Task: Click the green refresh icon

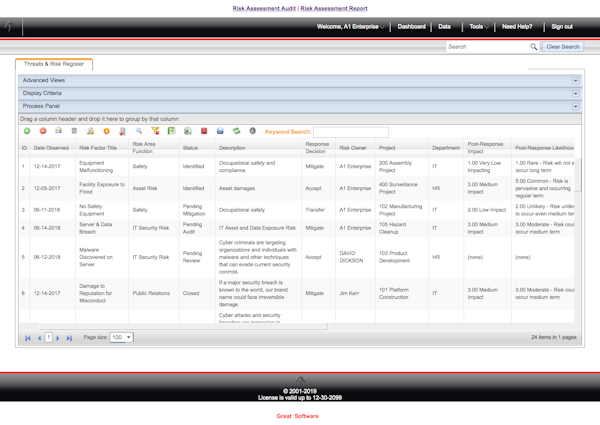Action: click(x=237, y=131)
